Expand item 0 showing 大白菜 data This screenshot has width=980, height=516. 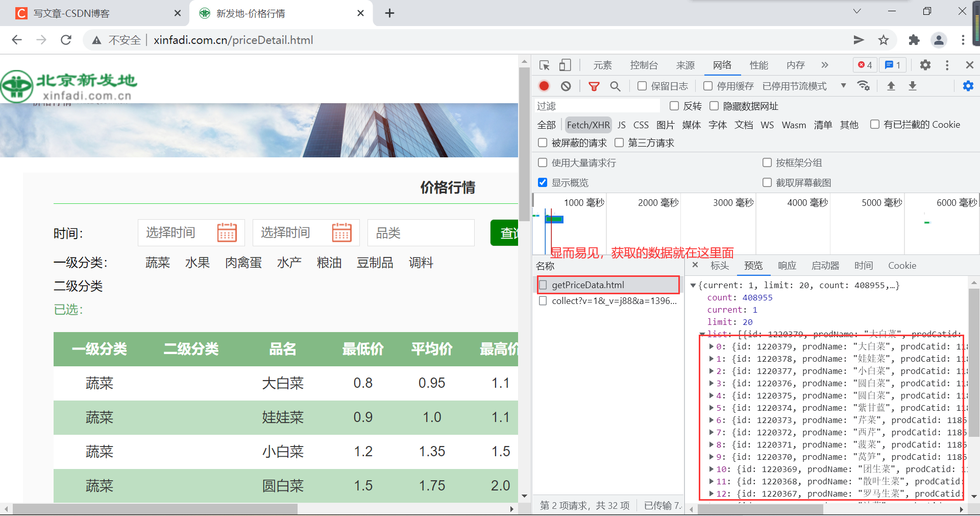(x=710, y=346)
